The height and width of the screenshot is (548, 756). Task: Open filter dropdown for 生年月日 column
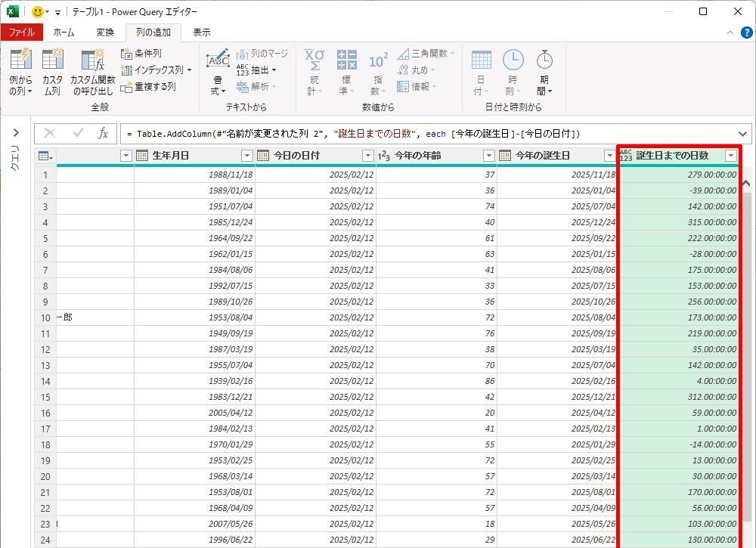tap(247, 156)
